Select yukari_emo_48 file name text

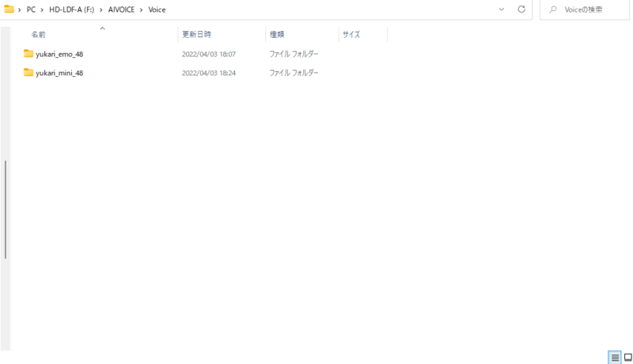[x=59, y=54]
